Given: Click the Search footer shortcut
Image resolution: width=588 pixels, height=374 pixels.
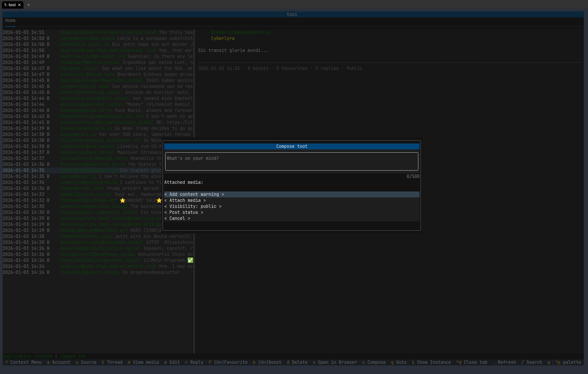Looking at the screenshot, I should tap(531, 362).
